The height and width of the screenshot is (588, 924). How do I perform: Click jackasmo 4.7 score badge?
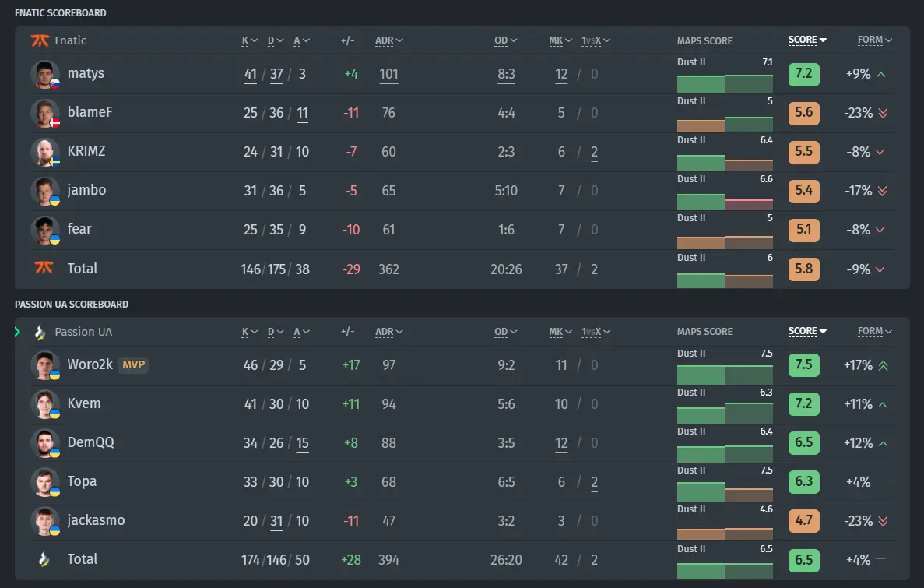point(804,521)
